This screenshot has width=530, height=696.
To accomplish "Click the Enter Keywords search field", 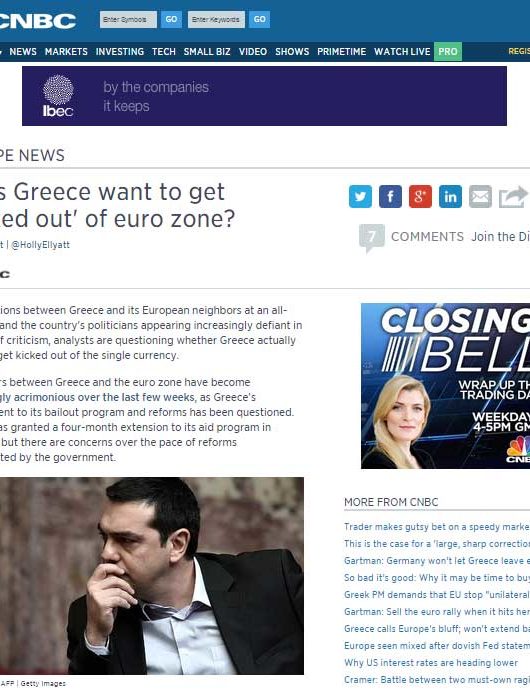I will pyautogui.click(x=216, y=20).
